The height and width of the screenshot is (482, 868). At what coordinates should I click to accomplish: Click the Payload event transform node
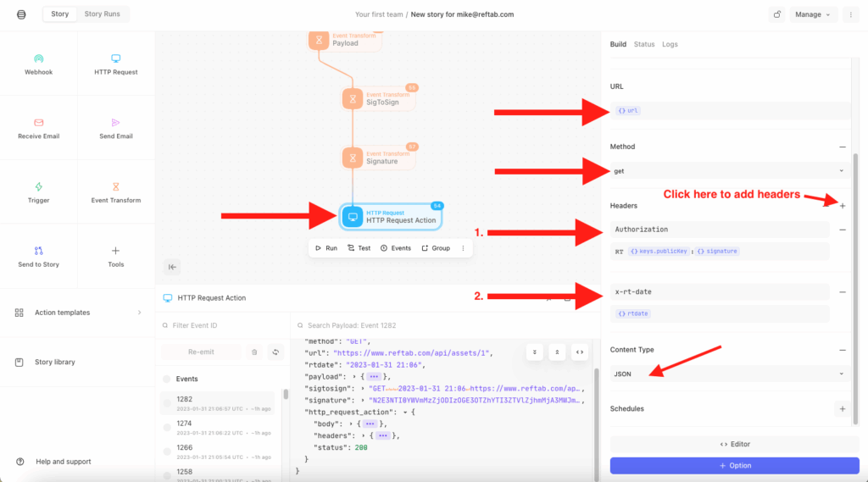click(345, 41)
